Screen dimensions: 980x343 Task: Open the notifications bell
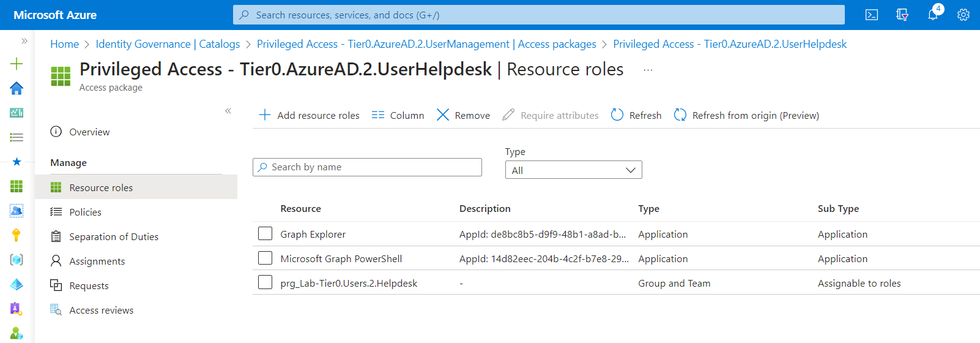[x=933, y=15]
